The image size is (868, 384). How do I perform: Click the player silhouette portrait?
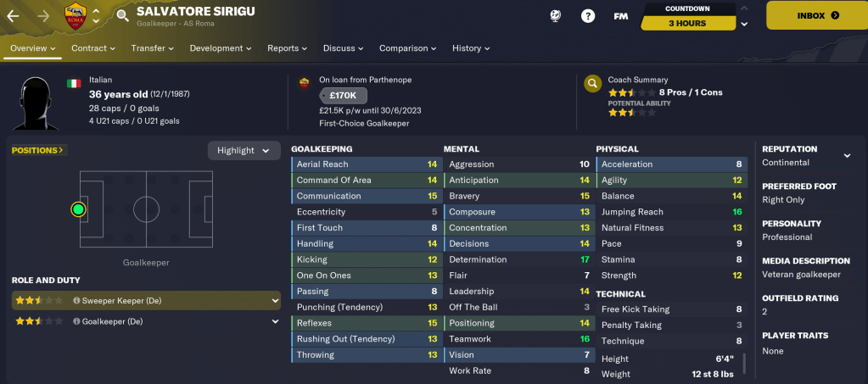36,103
